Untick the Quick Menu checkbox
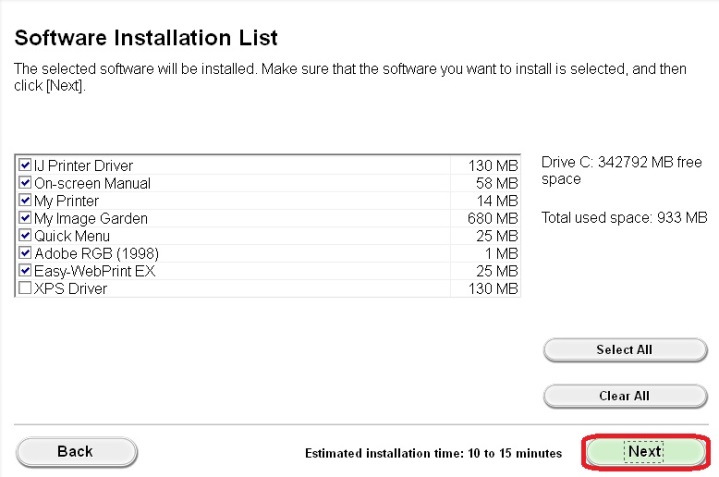This screenshot has height=477, width=719. click(x=25, y=236)
